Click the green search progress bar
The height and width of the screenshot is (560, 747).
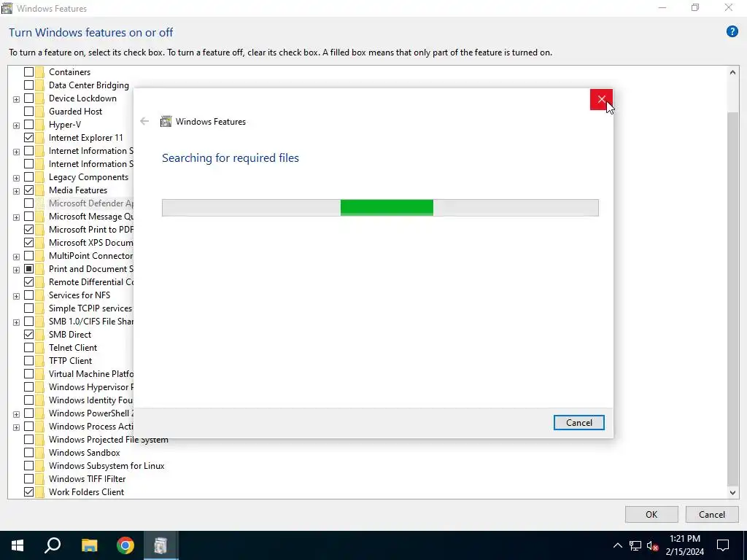[x=387, y=208]
